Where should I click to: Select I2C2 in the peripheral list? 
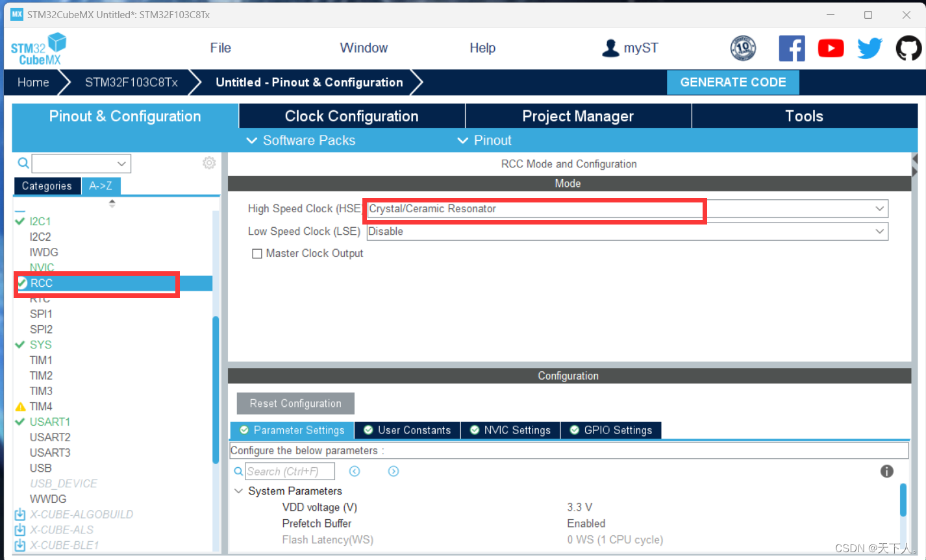click(40, 237)
